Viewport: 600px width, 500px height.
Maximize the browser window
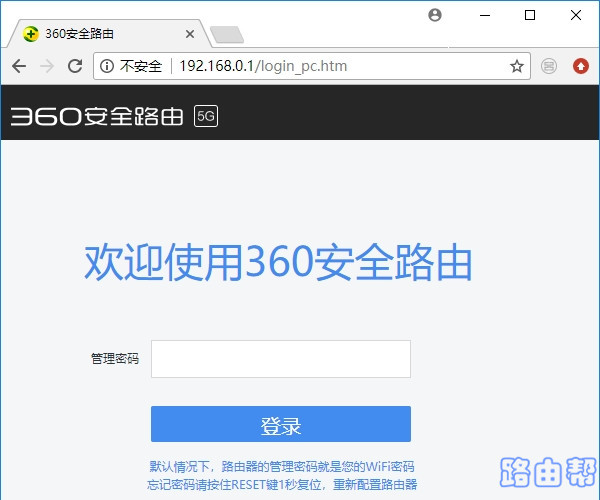[x=530, y=15]
